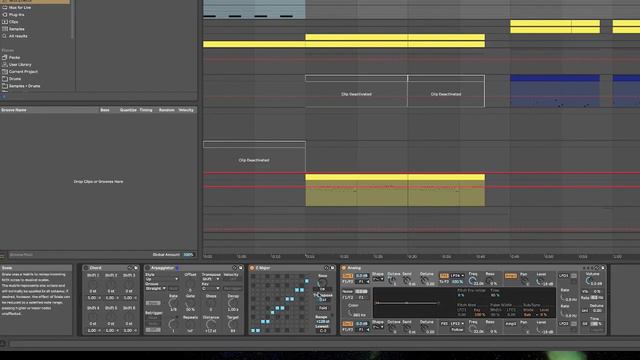640x360 pixels.
Task: Click Chord device save preset icon
Action: click(136, 268)
